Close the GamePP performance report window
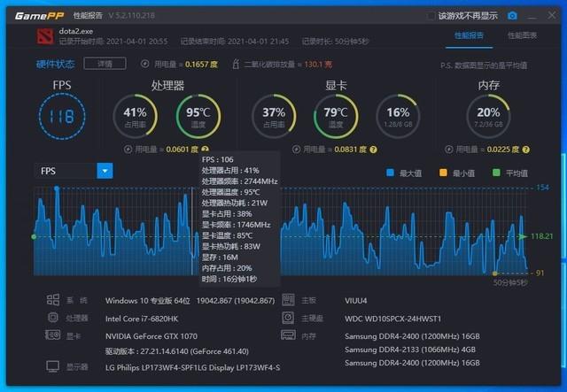Viewport: 567px width, 392px height. coord(552,16)
